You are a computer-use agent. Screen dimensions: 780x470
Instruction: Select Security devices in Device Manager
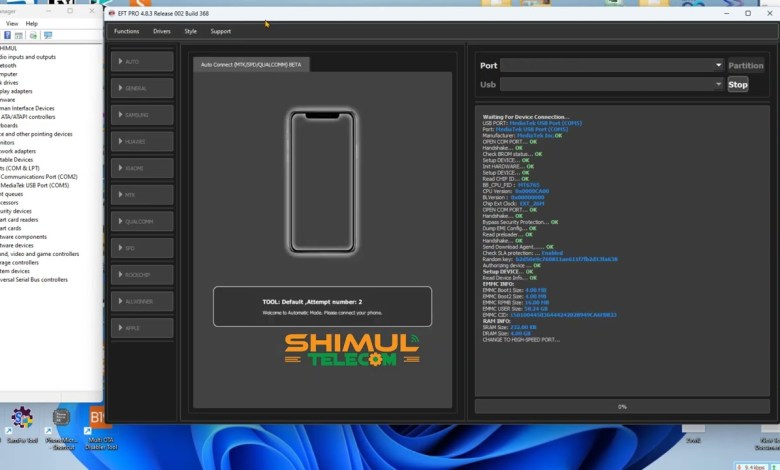click(x=16, y=211)
